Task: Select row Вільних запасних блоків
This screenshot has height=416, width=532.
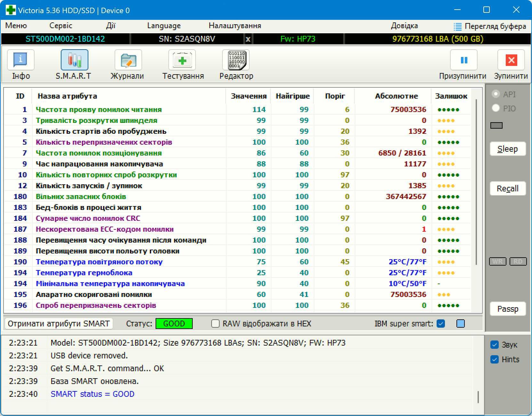Action: (x=237, y=196)
